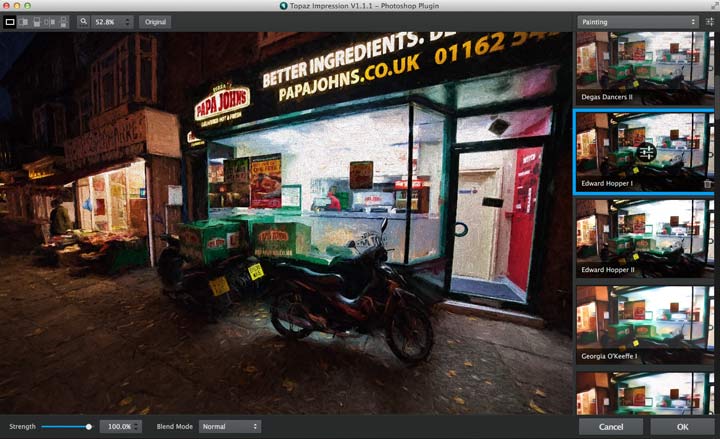Select the top-bottom split view icon
Image resolution: width=720 pixels, height=439 pixels.
pyautogui.click(x=37, y=22)
